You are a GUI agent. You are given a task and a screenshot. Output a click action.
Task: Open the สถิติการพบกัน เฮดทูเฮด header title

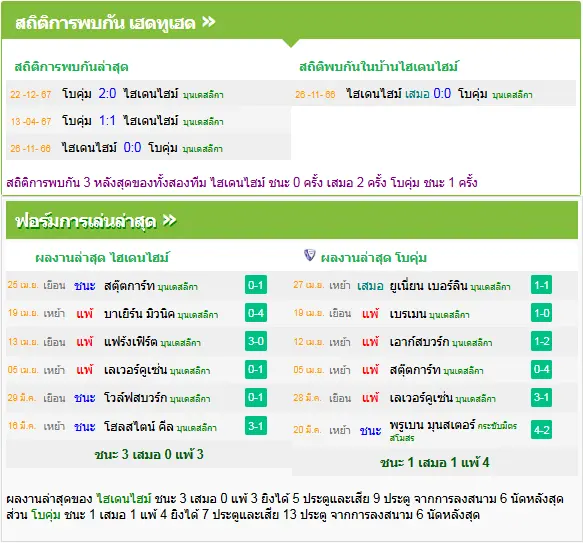click(x=105, y=23)
